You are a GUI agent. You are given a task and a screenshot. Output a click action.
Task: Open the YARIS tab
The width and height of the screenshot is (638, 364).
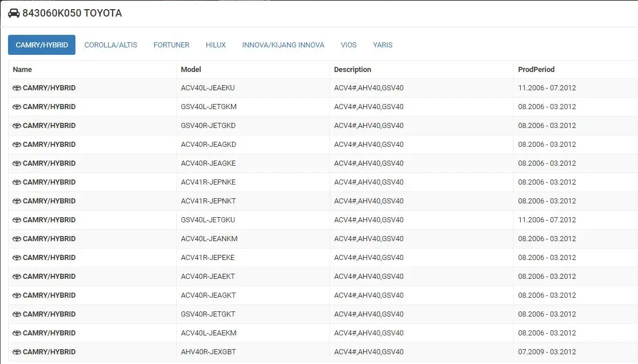(383, 45)
